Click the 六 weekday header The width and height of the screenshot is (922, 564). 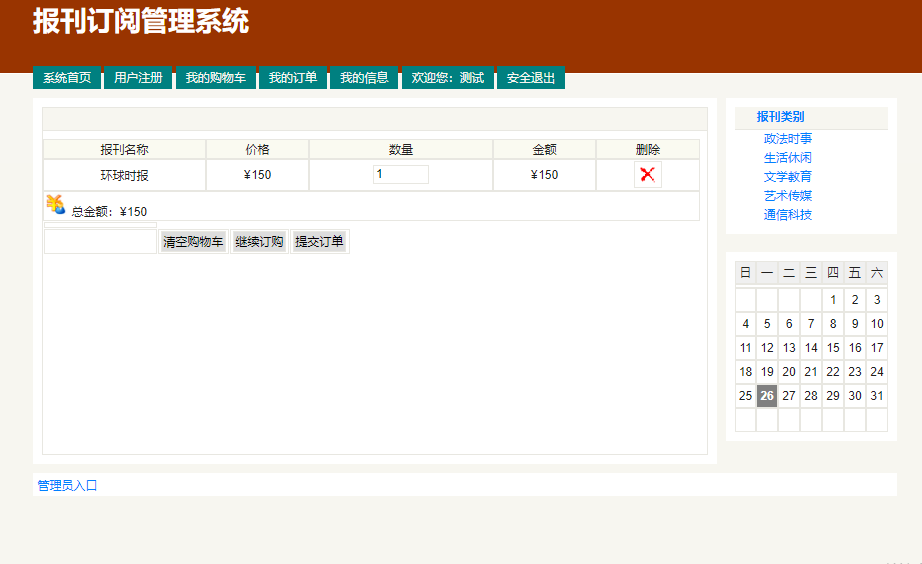pyautogui.click(x=877, y=273)
